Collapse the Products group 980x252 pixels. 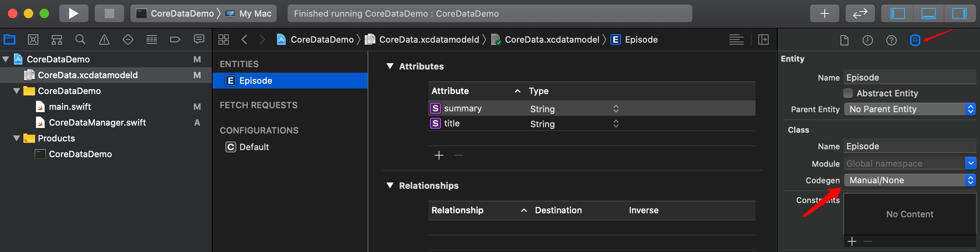17,138
